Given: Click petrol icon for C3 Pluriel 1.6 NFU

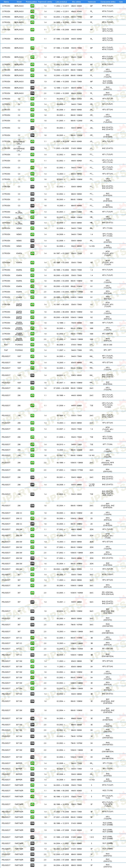Looking at the screenshot, I should coord(32,217).
